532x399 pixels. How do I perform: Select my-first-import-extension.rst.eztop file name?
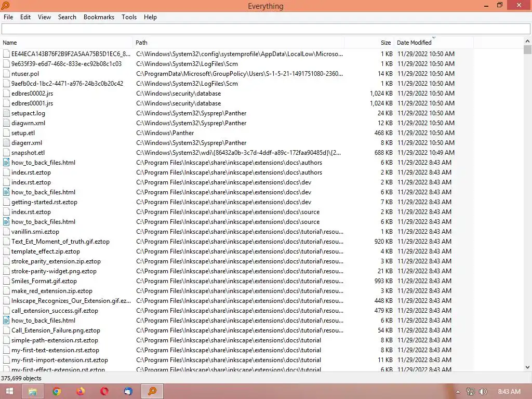[60, 360]
